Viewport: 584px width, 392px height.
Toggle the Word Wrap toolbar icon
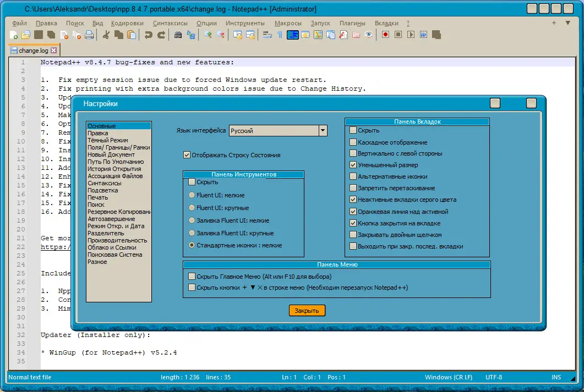(267, 35)
